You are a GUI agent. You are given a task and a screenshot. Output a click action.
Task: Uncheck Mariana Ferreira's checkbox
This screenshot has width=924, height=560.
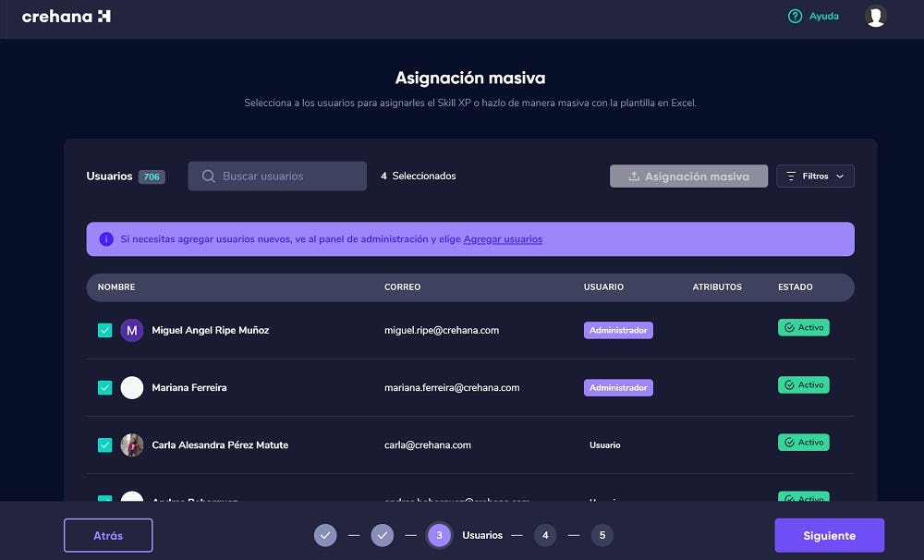[x=104, y=387]
